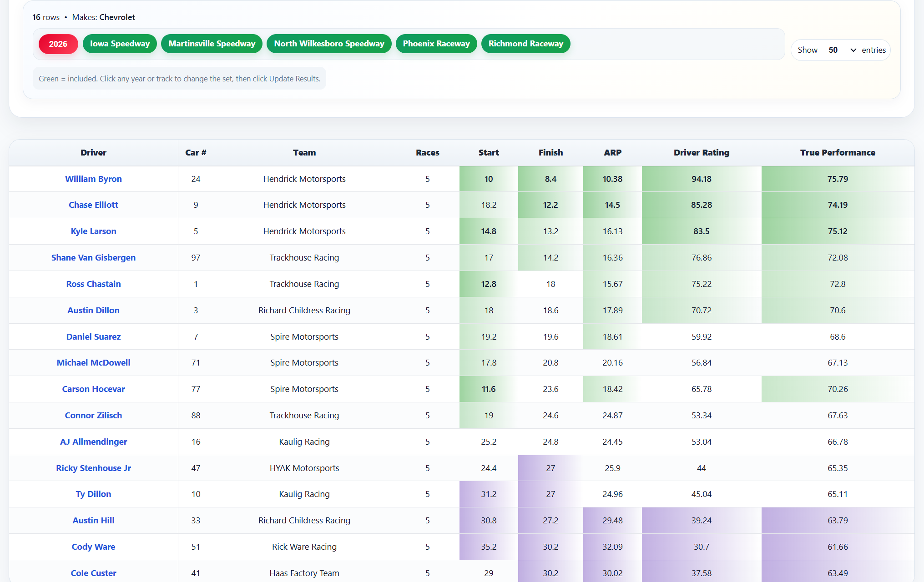Click the 16 rows count text
Viewport: 924px width, 582px height.
[46, 17]
